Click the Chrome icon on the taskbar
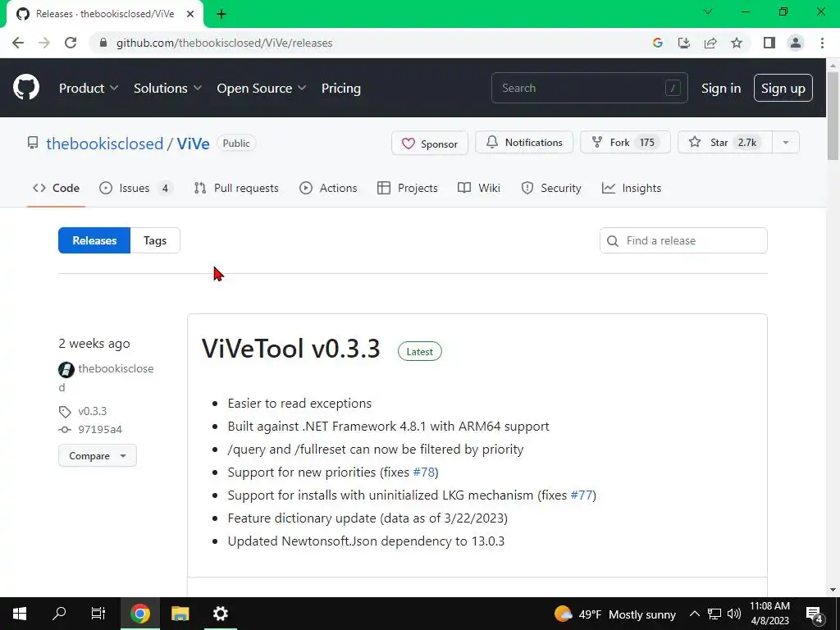The height and width of the screenshot is (630, 840). click(x=139, y=614)
